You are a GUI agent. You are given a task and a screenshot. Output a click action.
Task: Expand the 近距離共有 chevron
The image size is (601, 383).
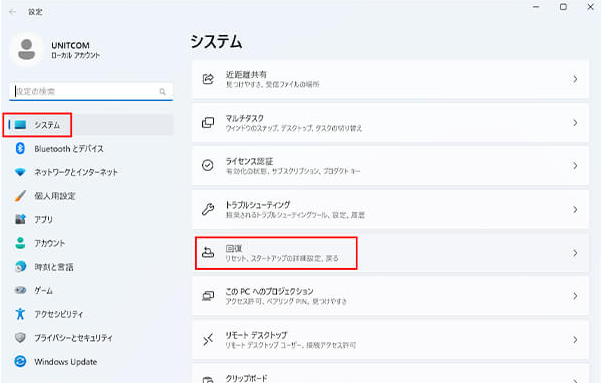click(575, 79)
